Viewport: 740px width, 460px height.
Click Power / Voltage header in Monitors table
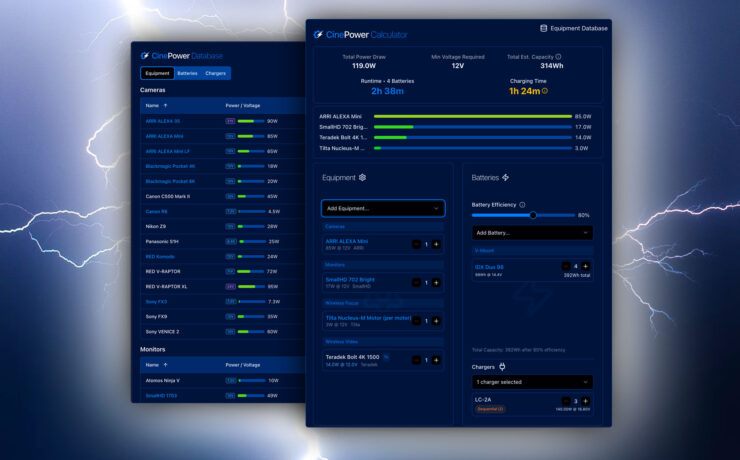point(243,365)
